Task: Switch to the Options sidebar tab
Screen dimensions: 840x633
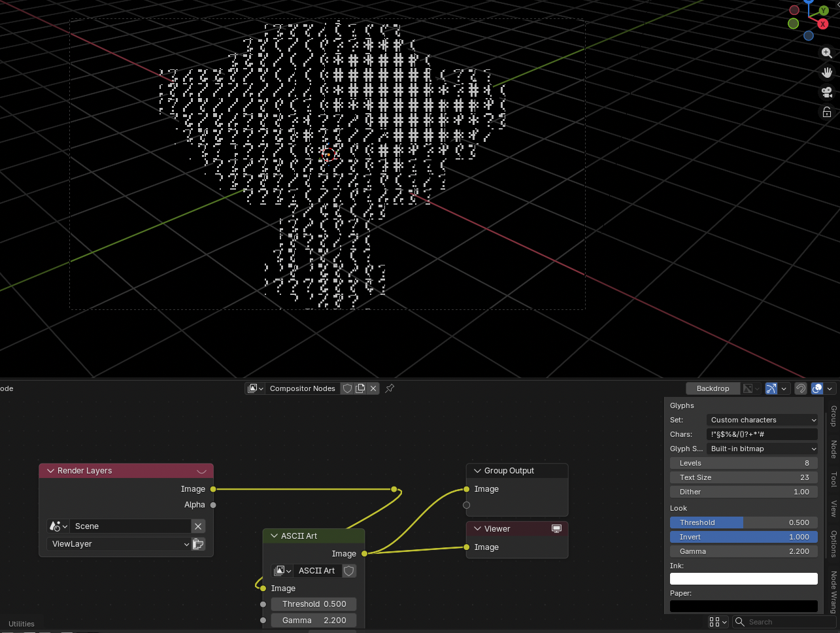Action: [833, 543]
